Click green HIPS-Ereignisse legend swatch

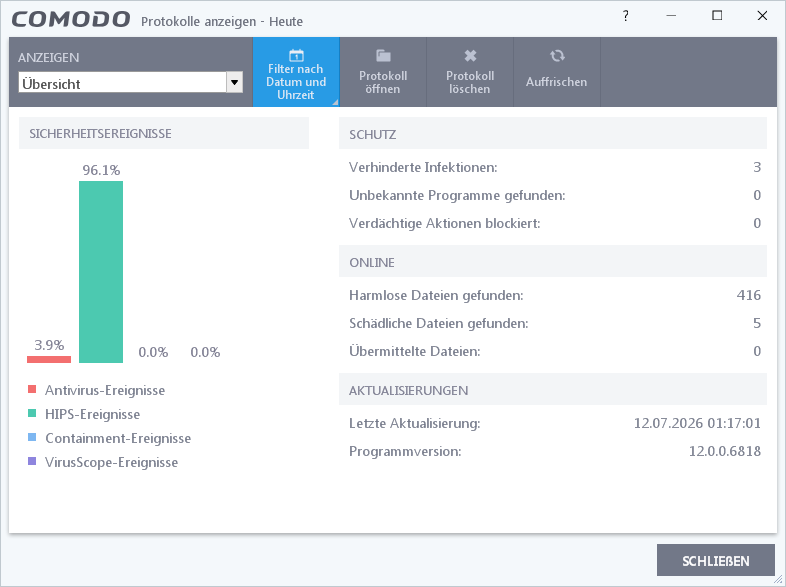(x=32, y=413)
